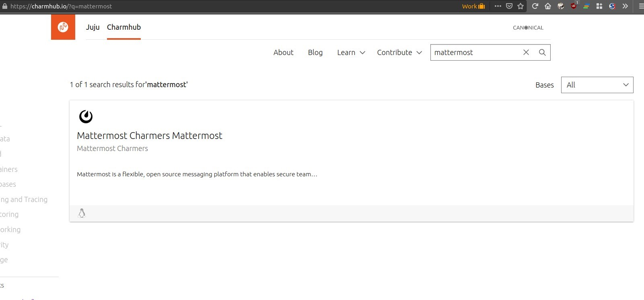Open the Bases dropdown set to All
644x300 pixels.
pos(597,85)
